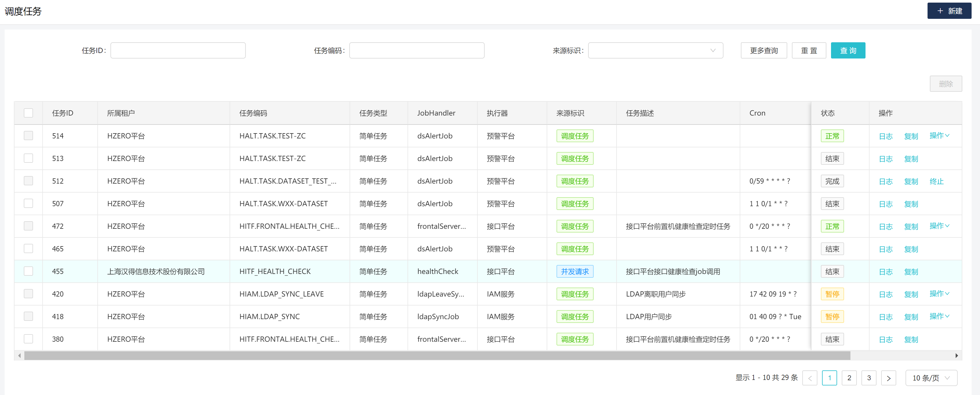Toggle the select-all header checkbox
The width and height of the screenshot is (980, 395).
28,113
